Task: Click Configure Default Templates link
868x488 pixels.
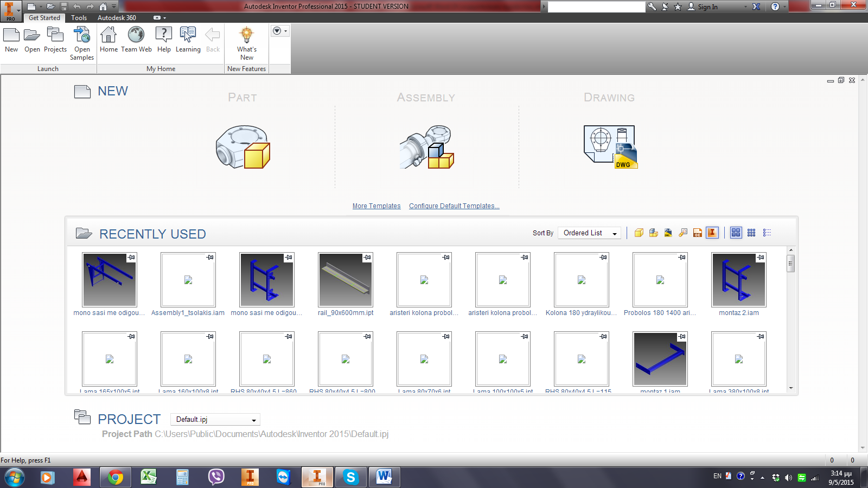Action: (454, 206)
